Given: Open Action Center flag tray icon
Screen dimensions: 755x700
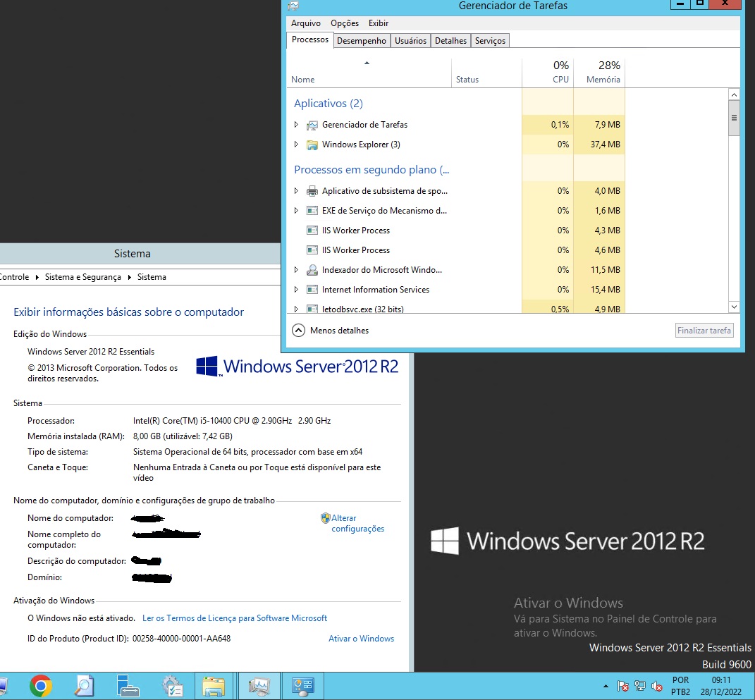Looking at the screenshot, I should click(623, 686).
